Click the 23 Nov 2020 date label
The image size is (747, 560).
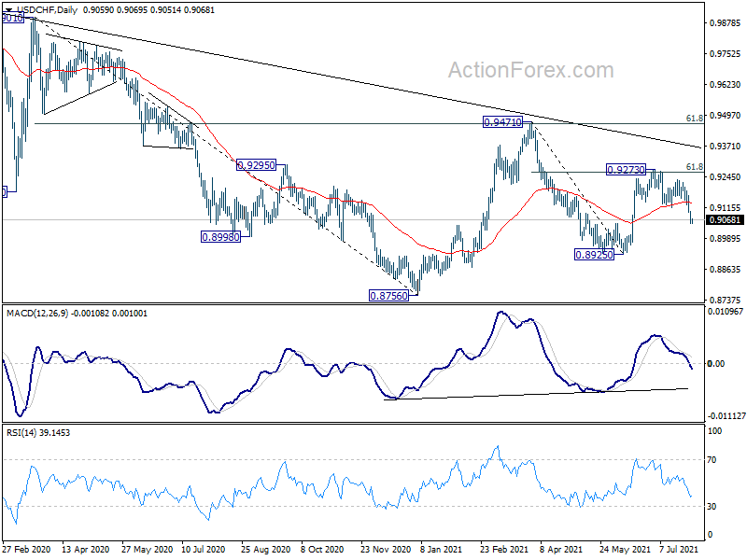click(x=386, y=549)
